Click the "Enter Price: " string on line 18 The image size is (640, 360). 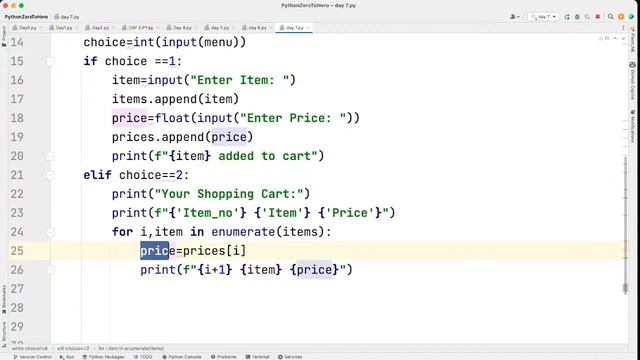pos(293,118)
